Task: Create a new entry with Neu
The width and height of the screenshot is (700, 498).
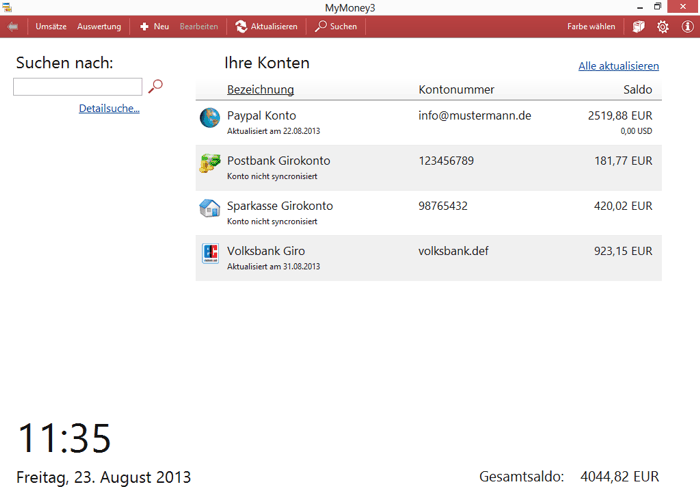Action: (154, 26)
